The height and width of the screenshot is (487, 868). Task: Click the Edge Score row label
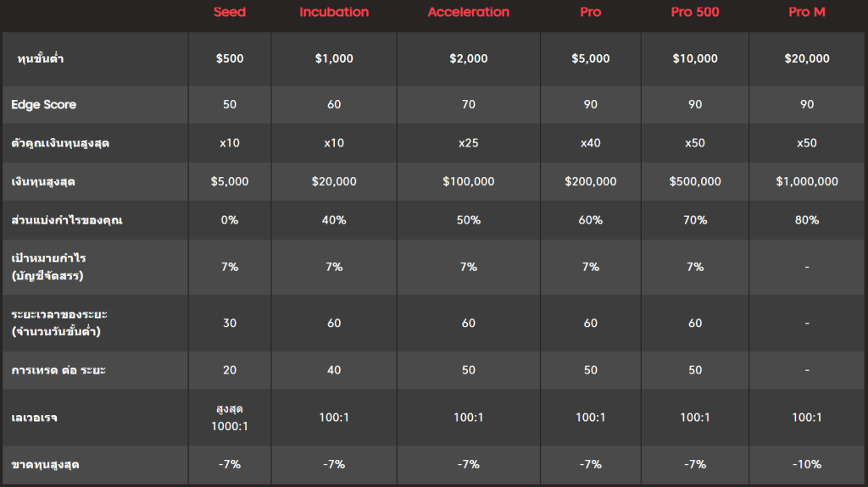(43, 104)
